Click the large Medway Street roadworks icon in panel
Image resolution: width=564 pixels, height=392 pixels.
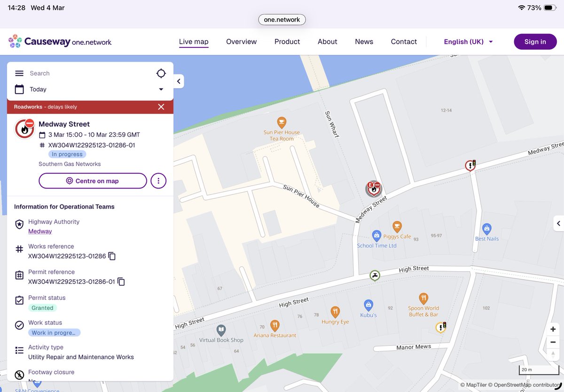pyautogui.click(x=24, y=128)
